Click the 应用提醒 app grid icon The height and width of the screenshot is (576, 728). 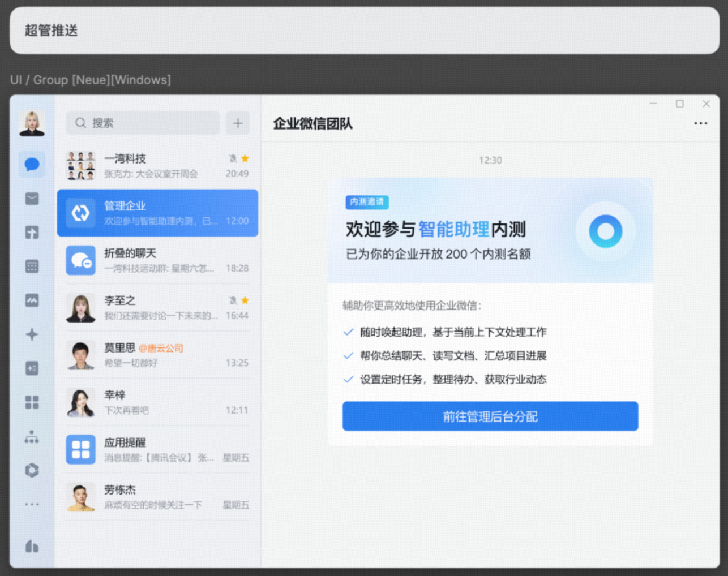tap(80, 450)
